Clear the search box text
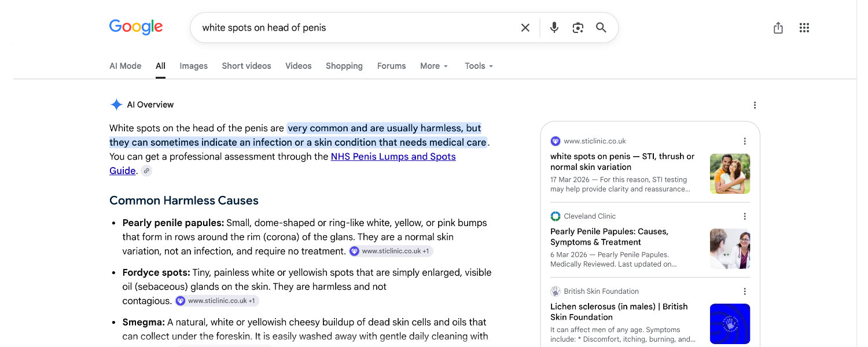 (525, 28)
